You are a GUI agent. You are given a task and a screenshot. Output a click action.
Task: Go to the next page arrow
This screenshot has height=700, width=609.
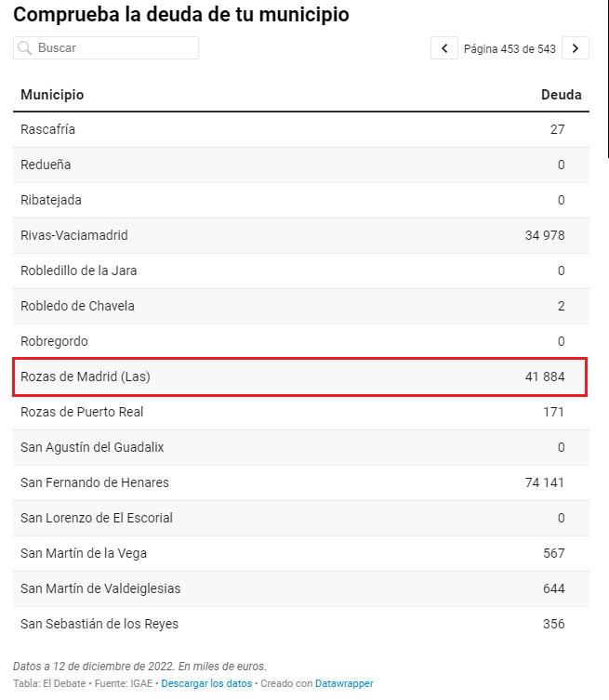coord(576,48)
